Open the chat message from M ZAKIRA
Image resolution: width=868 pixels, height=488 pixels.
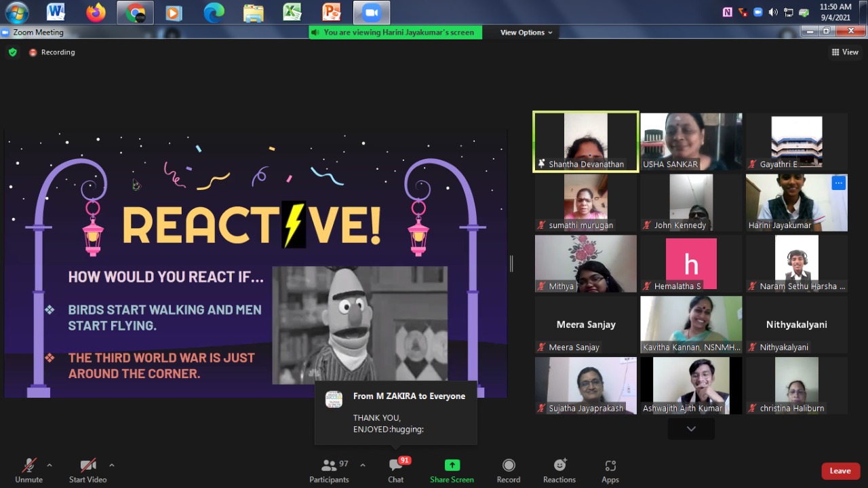[x=395, y=412]
